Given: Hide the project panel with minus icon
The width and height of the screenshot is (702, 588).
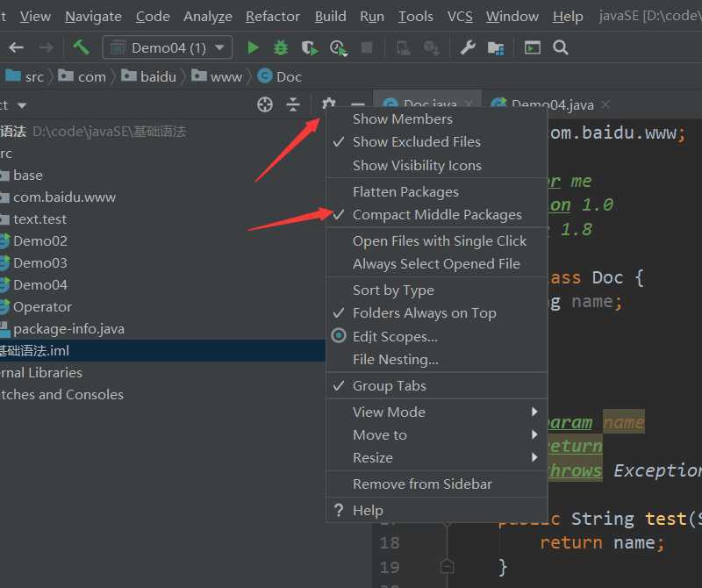Looking at the screenshot, I should pyautogui.click(x=358, y=104).
